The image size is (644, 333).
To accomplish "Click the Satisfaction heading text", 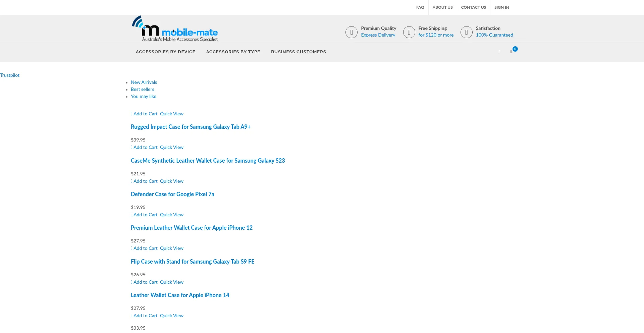I will tap(488, 28).
